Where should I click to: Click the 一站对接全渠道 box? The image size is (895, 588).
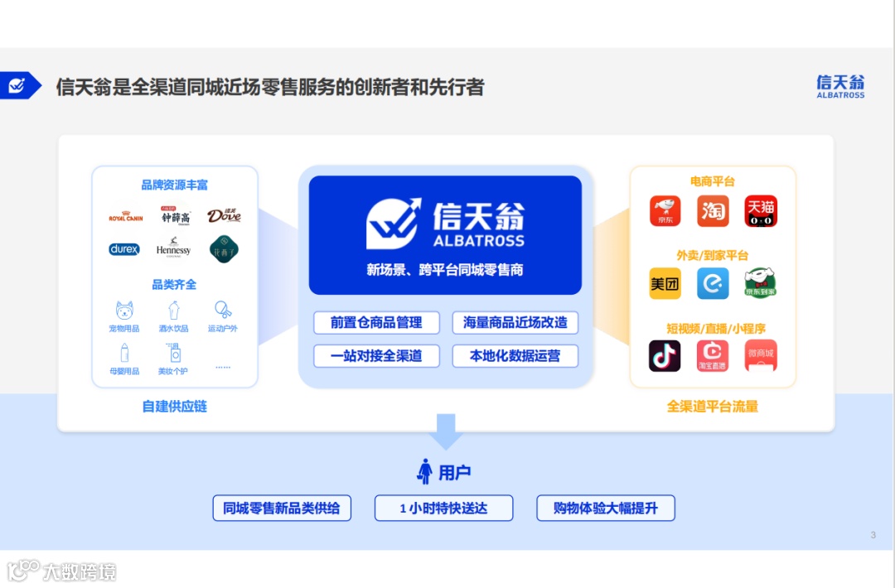(377, 356)
